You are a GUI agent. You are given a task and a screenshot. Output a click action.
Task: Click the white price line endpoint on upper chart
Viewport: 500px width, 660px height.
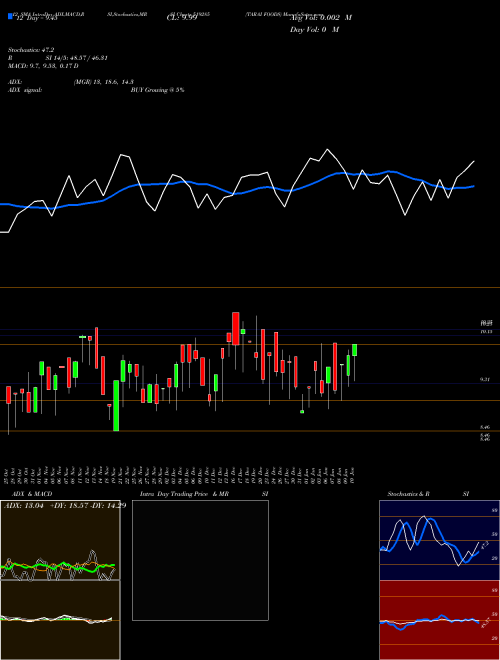(x=474, y=161)
